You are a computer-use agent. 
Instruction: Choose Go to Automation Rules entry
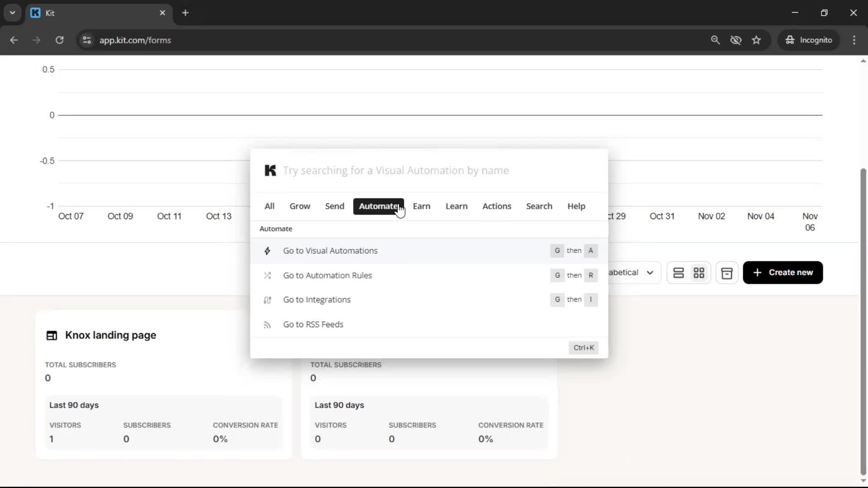(327, 275)
